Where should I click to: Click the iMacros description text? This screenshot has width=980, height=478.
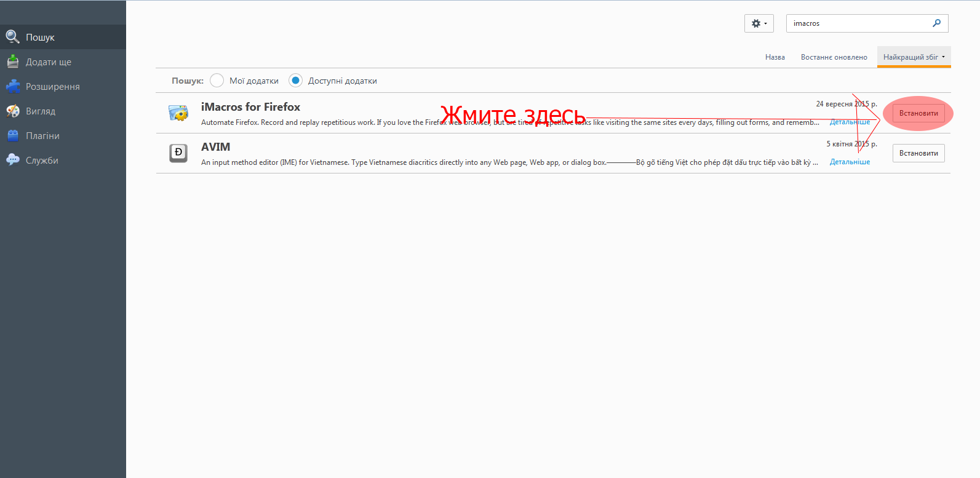(510, 122)
